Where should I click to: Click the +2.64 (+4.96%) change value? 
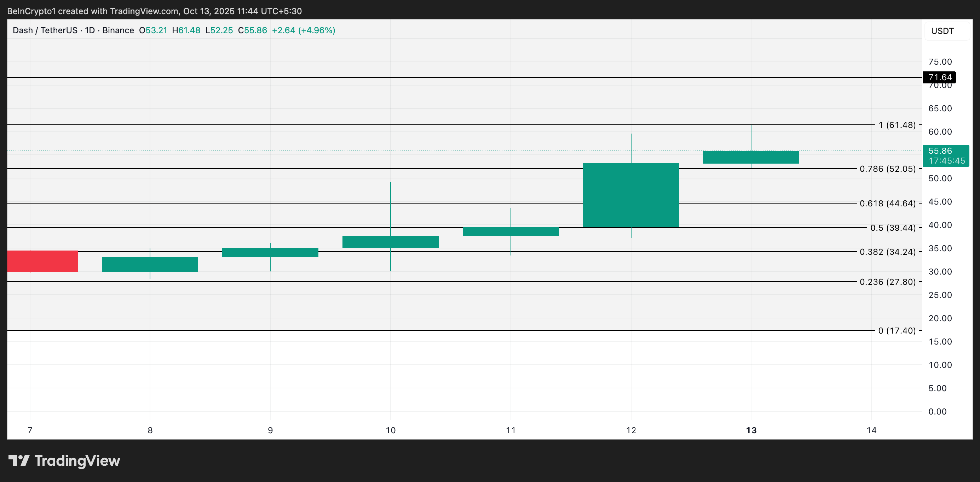[303, 30]
